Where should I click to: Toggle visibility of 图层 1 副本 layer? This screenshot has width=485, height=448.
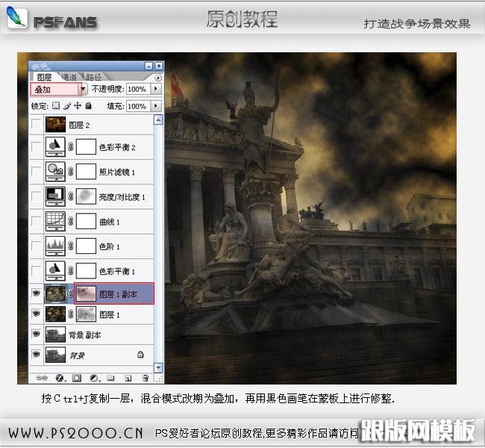[x=37, y=293]
